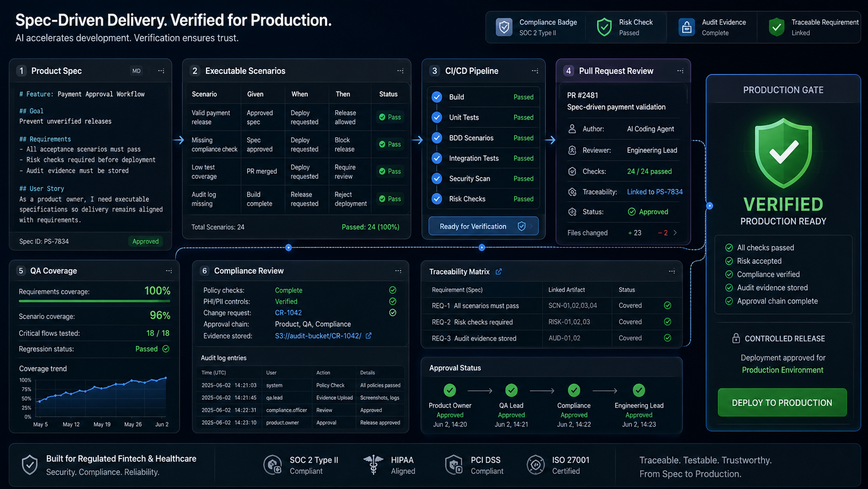Click the Risk accepted checkmark
This screenshot has width=868, height=489.
point(729,261)
